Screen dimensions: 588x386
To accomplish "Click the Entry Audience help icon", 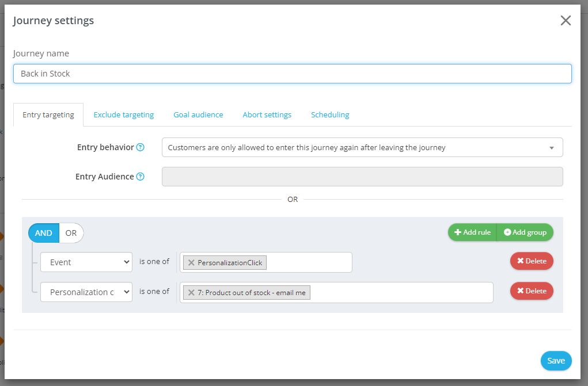I will pyautogui.click(x=141, y=177).
